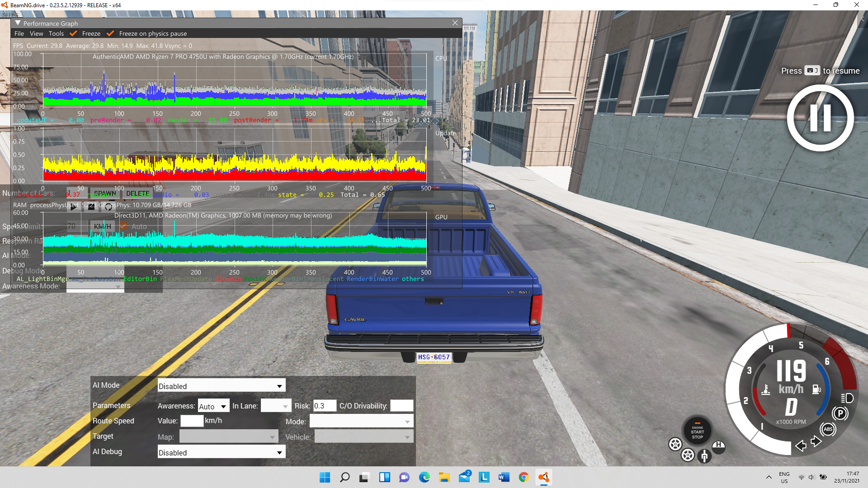Open File Explorer from taskbar
The image size is (868, 488).
coord(444,477)
